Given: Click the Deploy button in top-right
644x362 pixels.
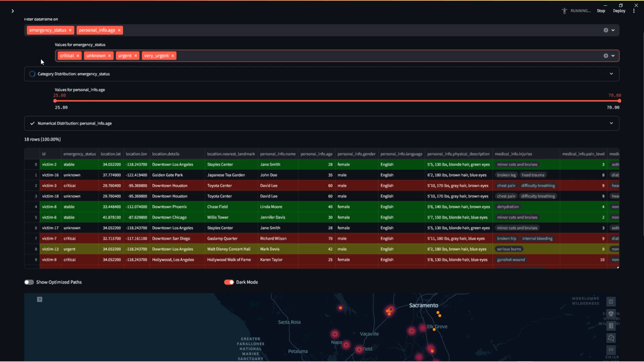Looking at the screenshot, I should tap(619, 11).
